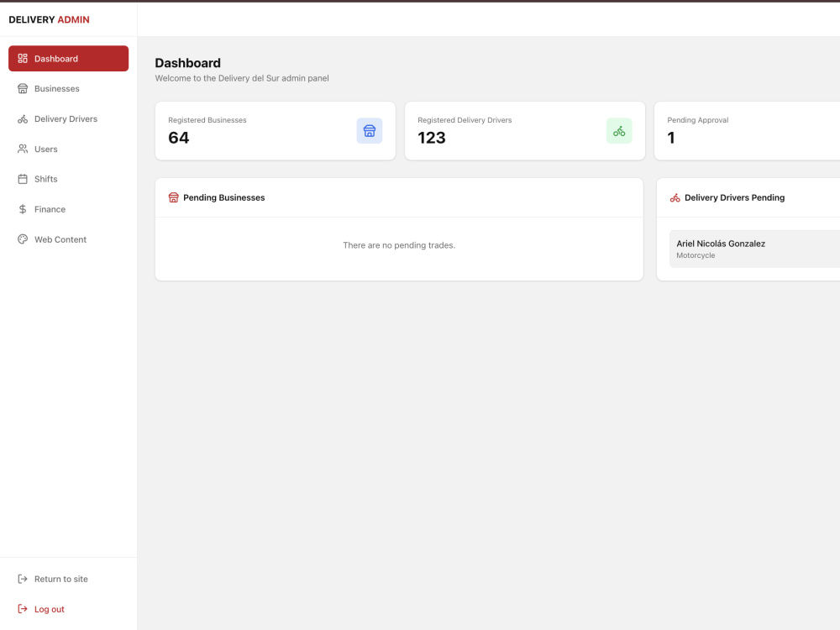Click the 'Welcome to the Delivery del Sur admin panel' subtitle
The image size is (840, 630).
(242, 78)
